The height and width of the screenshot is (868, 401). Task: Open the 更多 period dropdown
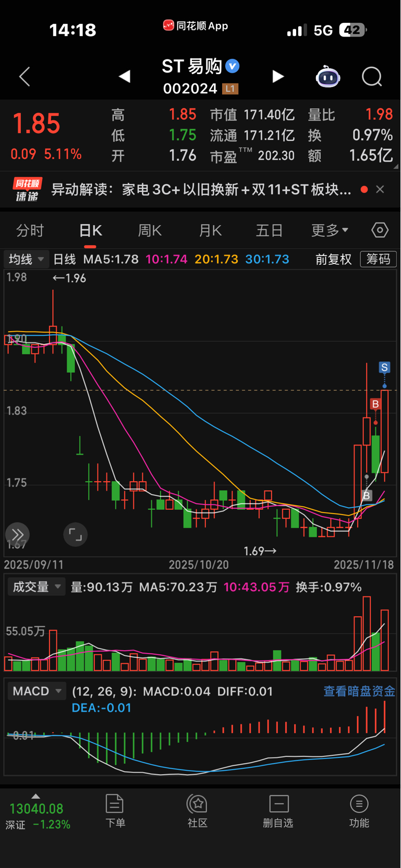[x=330, y=230]
